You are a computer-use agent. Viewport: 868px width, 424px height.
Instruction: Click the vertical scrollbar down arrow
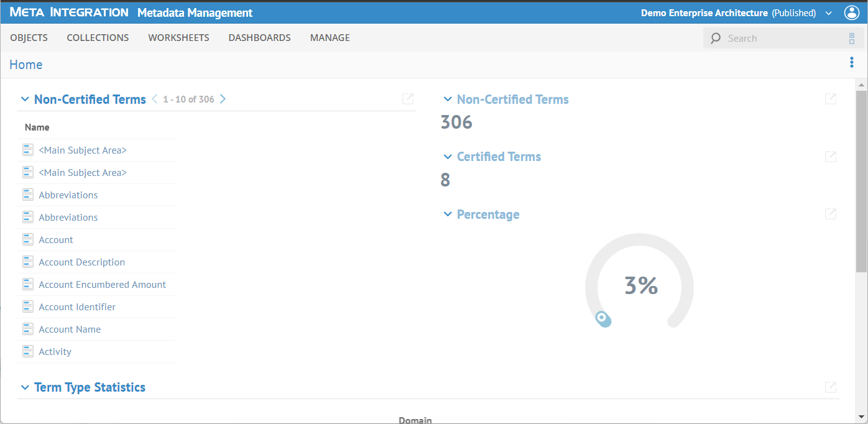point(861,417)
